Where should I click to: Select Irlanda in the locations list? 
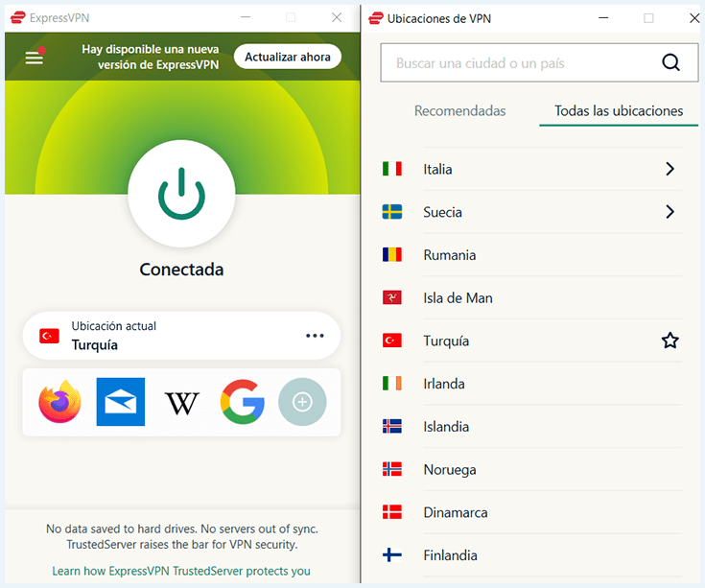(x=531, y=384)
